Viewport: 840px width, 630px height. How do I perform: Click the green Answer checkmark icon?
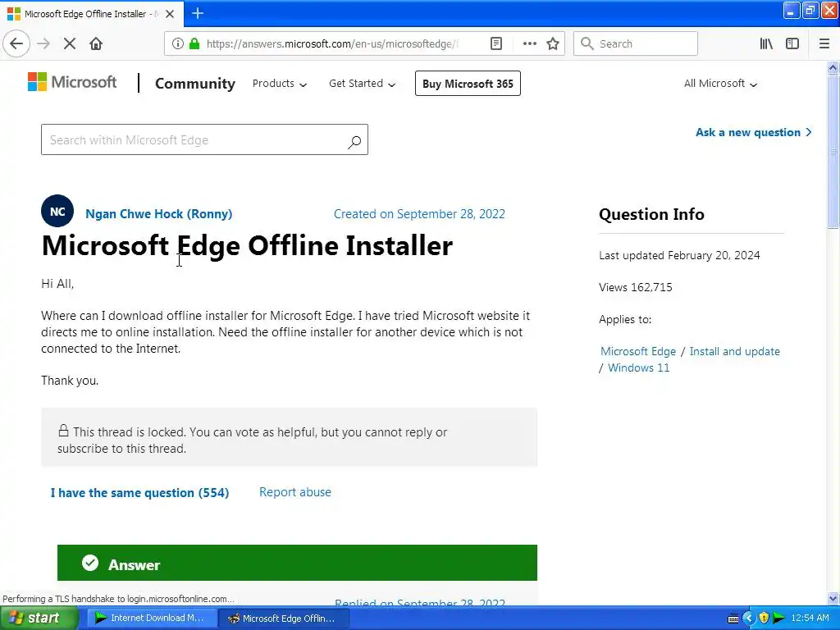click(90, 563)
